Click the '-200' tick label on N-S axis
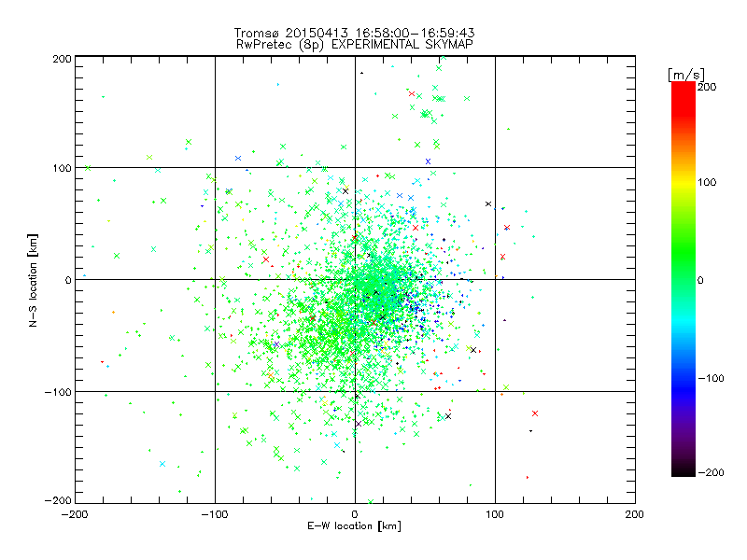Image resolution: width=747 pixels, height=560 pixels. point(58,500)
